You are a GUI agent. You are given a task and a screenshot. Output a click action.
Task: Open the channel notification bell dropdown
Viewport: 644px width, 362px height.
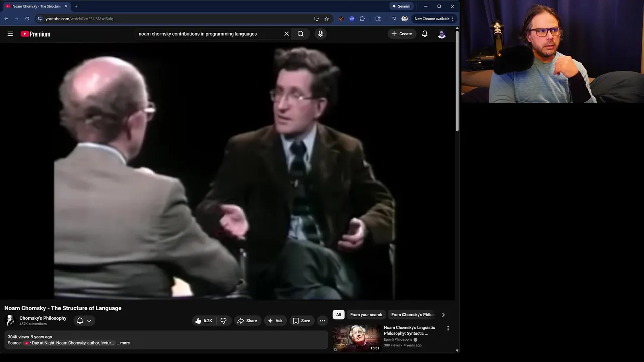(84, 321)
